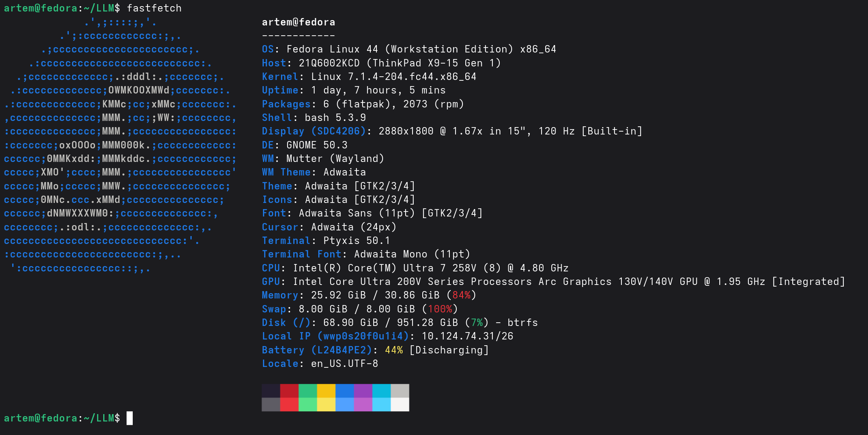Click the bright red swatch in bottom row
Viewport: 868px width, 435px height.
pyautogui.click(x=289, y=404)
